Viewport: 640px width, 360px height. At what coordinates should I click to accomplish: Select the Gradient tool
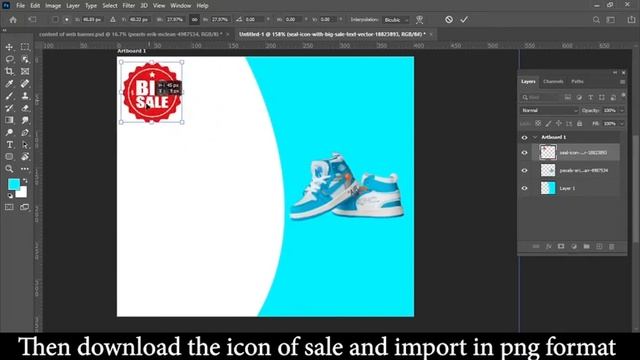coord(9,120)
